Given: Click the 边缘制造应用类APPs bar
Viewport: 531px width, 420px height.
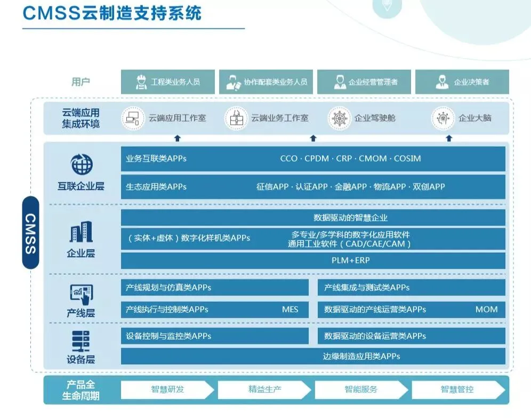Looking at the screenshot, I should pos(313,357).
